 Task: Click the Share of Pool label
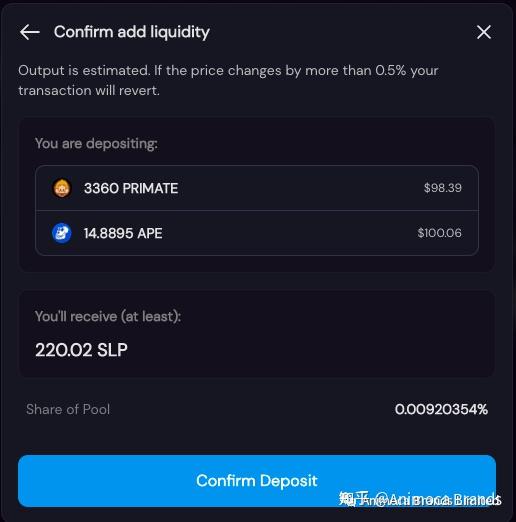(68, 409)
